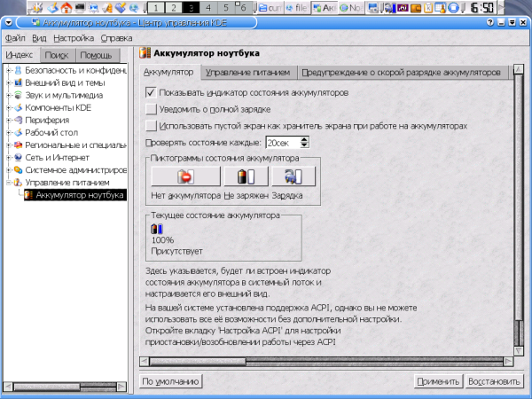Viewport: 532px width, 399px height.
Task: Click the 20сек interval input field
Action: 283,143
